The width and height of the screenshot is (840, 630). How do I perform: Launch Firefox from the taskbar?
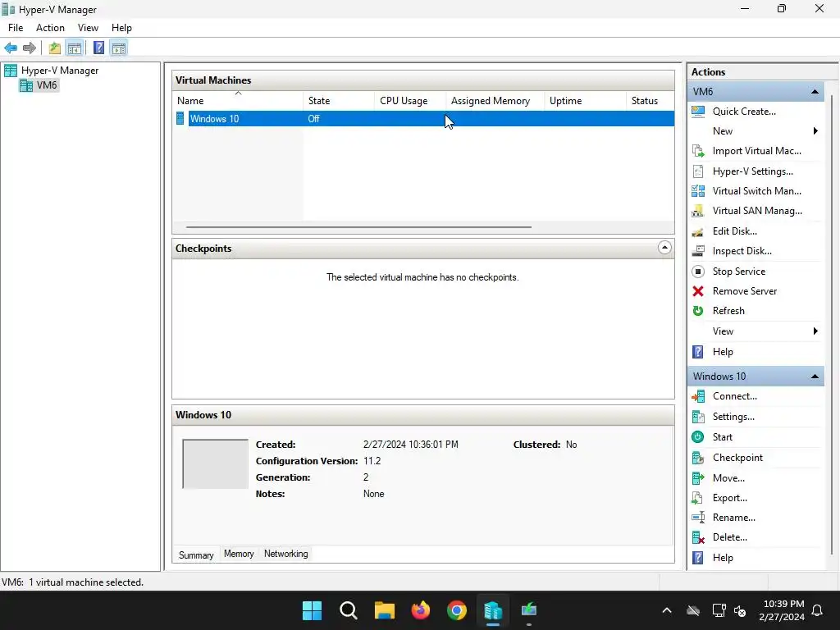point(421,610)
